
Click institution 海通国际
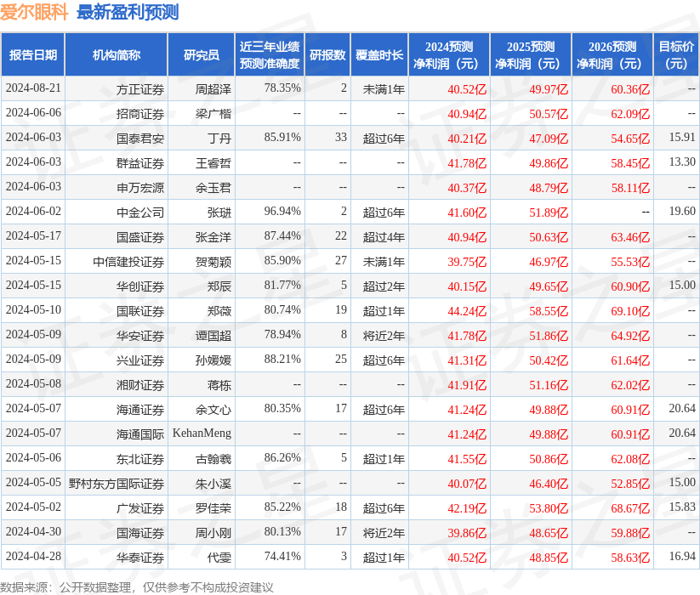[140, 434]
